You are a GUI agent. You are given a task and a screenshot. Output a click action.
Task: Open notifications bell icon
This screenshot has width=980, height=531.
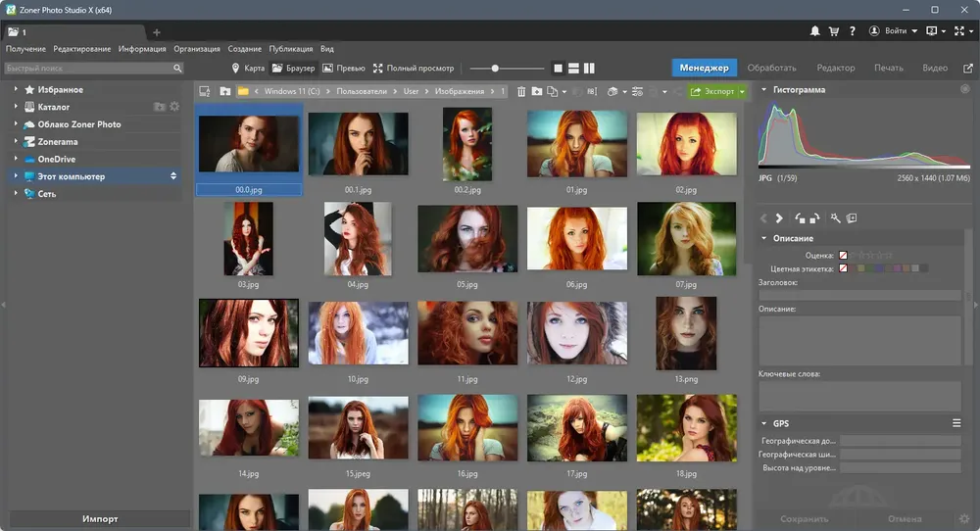(815, 30)
